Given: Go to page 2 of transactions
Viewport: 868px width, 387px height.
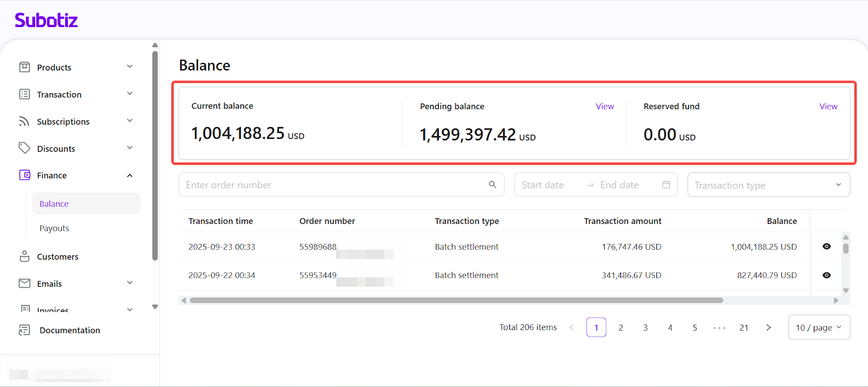Looking at the screenshot, I should (x=621, y=327).
